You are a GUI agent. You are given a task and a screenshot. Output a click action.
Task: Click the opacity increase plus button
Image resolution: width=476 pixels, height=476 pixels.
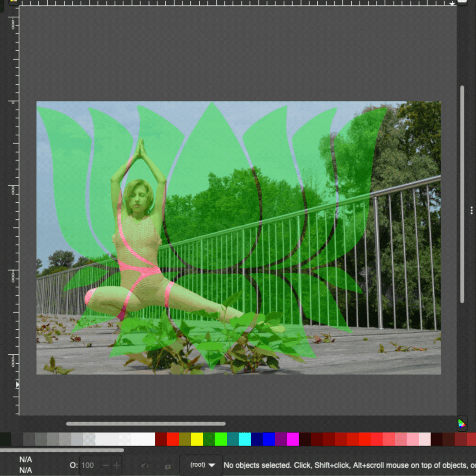coord(116,465)
